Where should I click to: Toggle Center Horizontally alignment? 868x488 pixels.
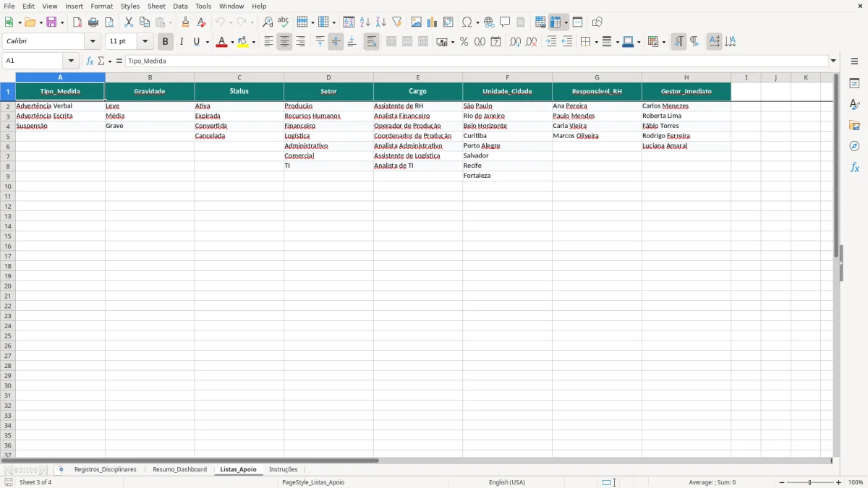pos(285,42)
